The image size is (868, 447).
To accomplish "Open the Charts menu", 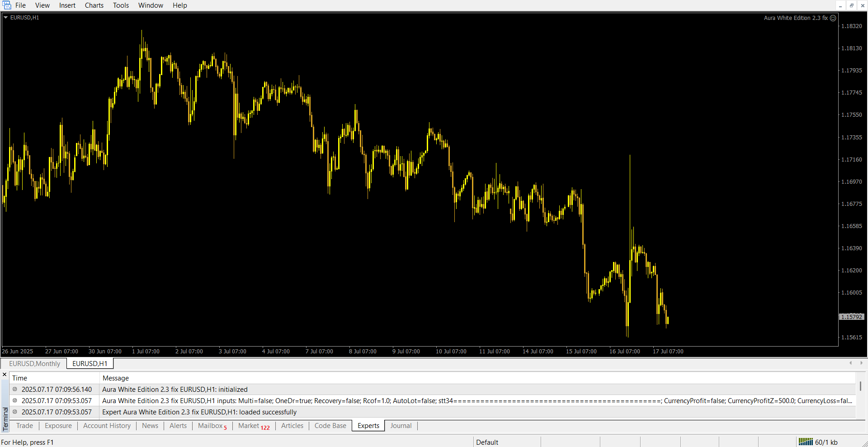I will pyautogui.click(x=94, y=5).
